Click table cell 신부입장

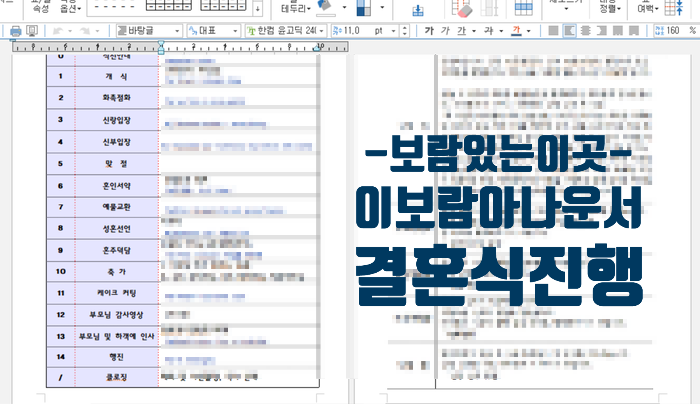(117, 142)
